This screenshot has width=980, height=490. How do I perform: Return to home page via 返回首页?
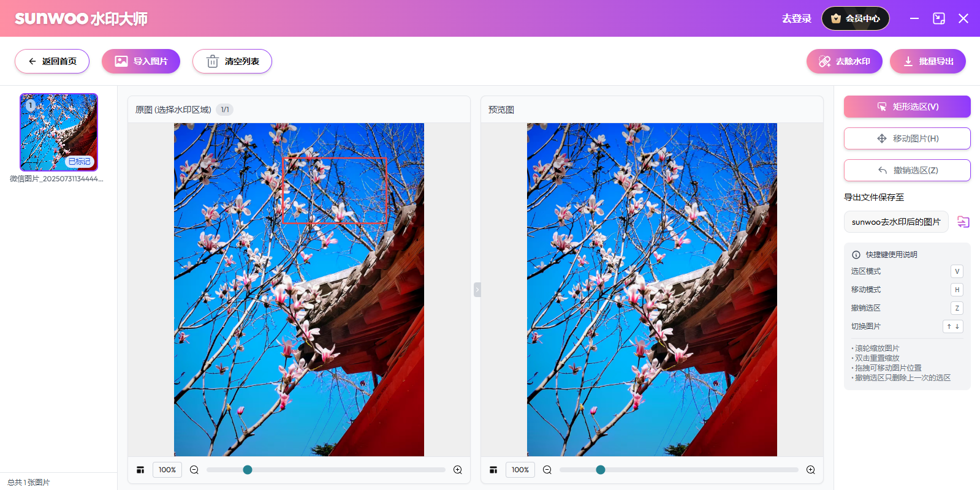point(52,61)
